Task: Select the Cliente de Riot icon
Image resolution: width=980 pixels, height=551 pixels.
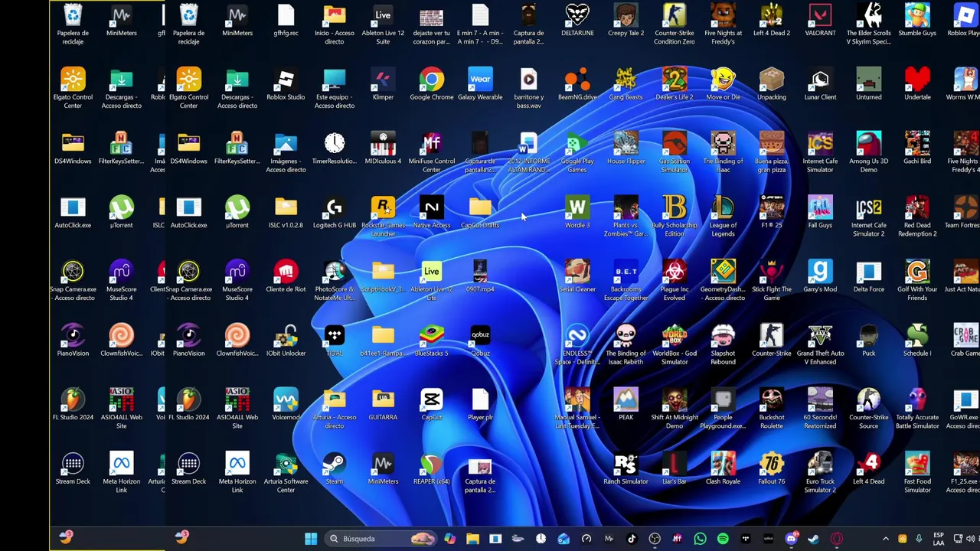Action: tap(286, 277)
